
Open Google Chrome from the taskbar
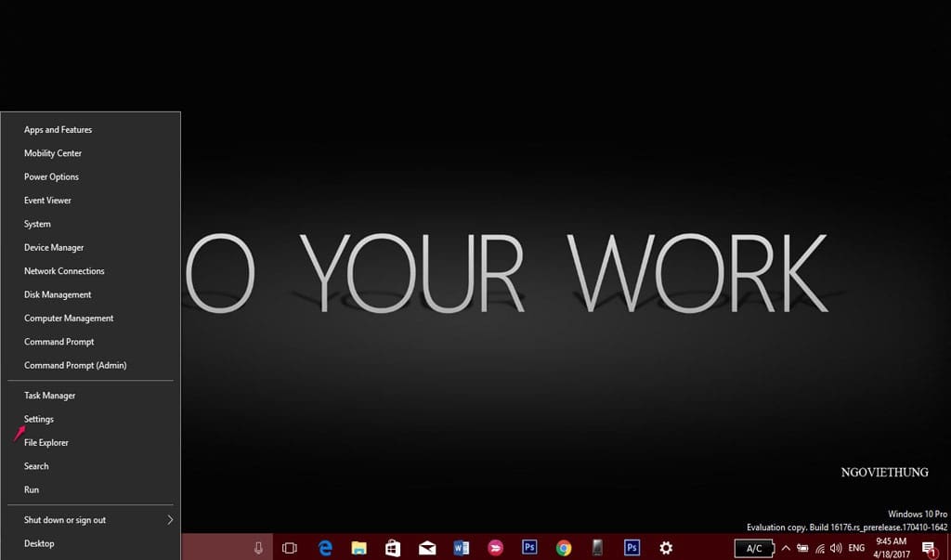pos(564,548)
